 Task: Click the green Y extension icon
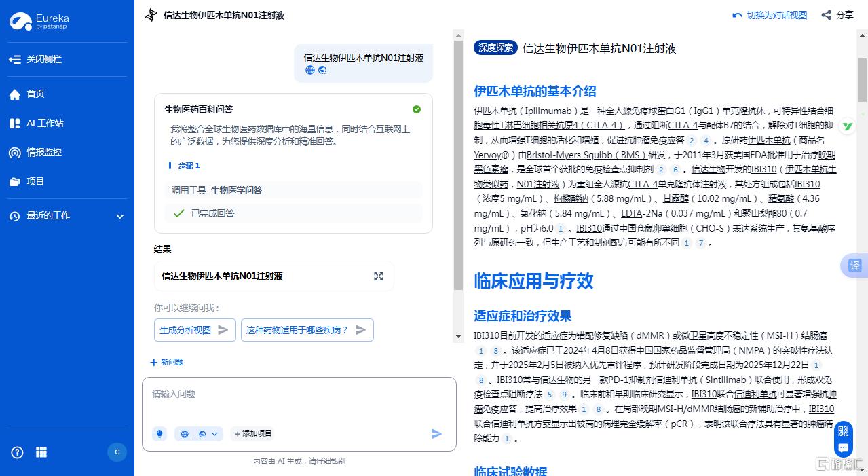848,126
